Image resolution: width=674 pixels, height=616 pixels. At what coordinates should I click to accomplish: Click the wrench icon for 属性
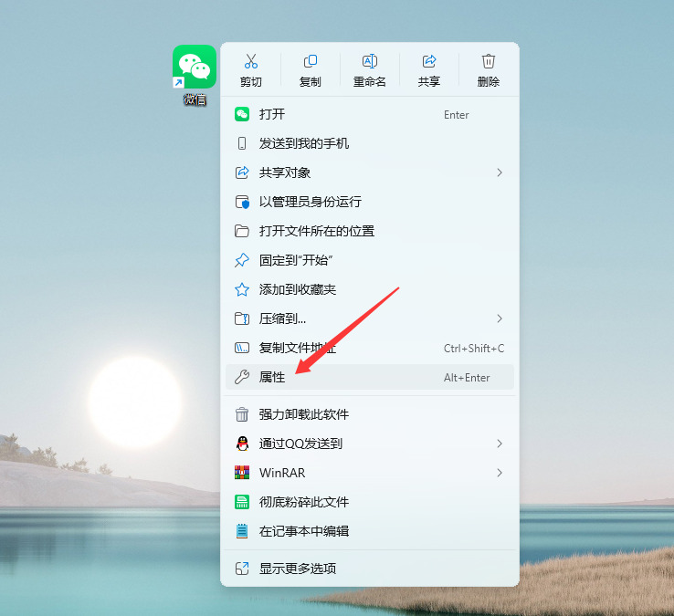[x=242, y=377]
